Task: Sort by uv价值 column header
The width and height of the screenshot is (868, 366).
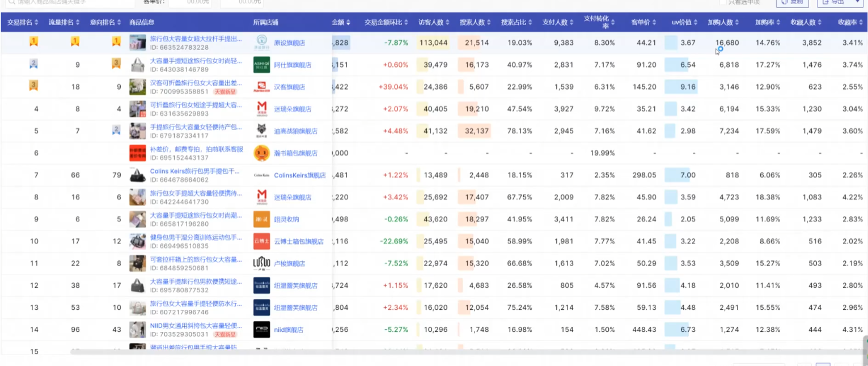Action: [684, 23]
